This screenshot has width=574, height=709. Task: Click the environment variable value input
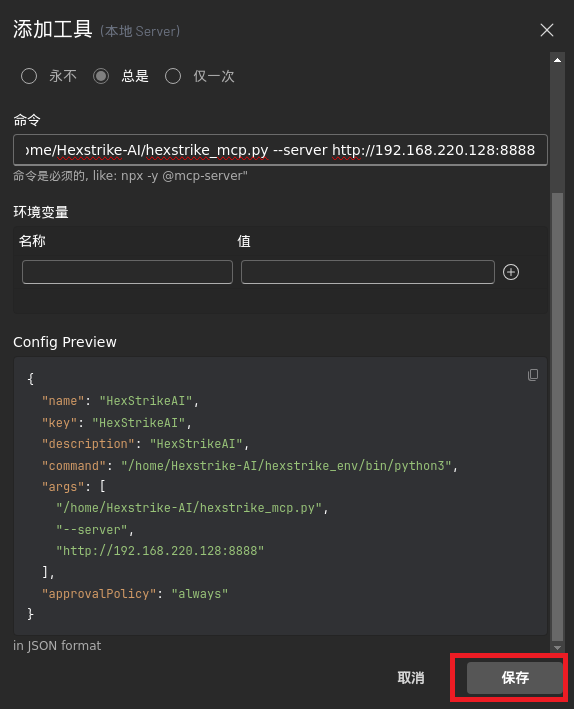pos(368,272)
